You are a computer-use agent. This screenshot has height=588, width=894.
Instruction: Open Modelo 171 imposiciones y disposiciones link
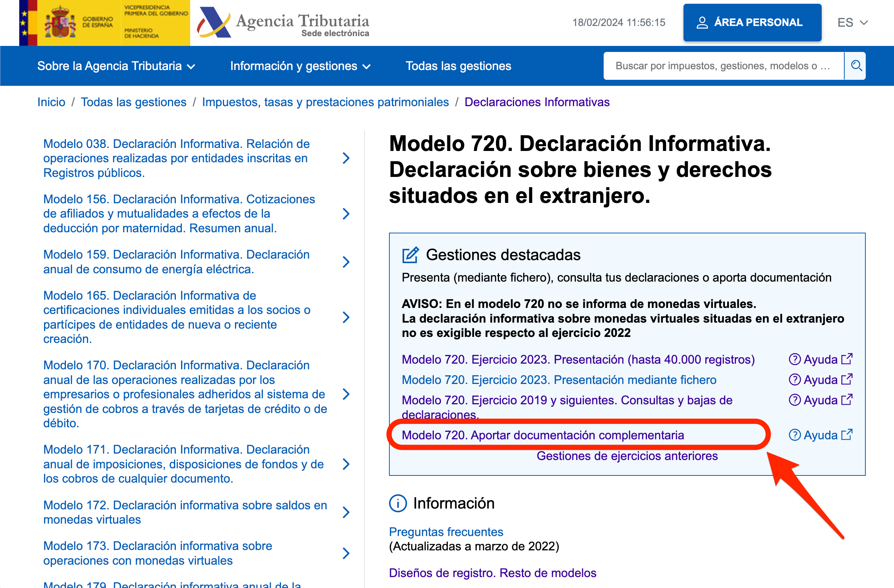[x=184, y=464]
